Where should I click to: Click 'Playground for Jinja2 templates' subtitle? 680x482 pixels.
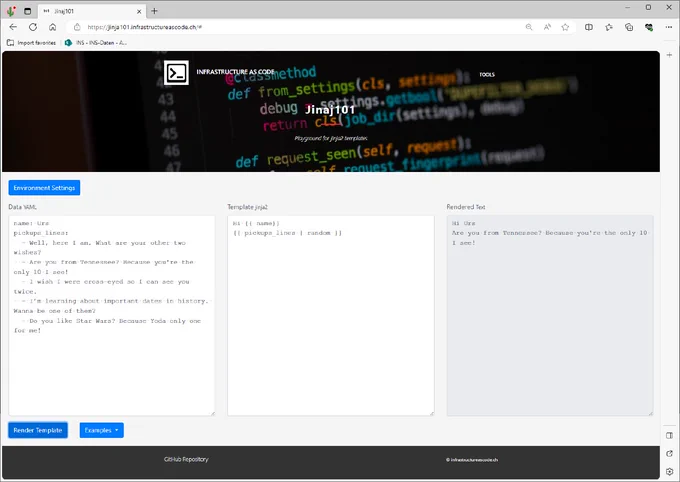coord(331,138)
